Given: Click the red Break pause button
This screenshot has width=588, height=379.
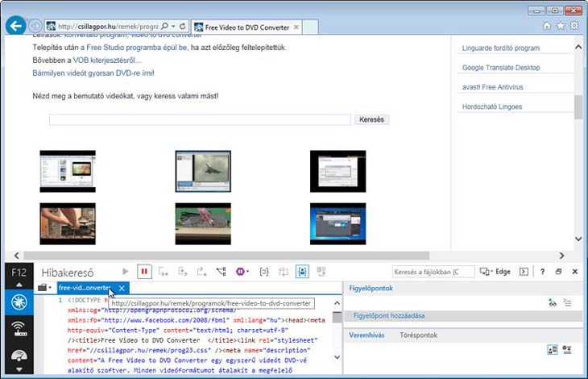Looking at the screenshot, I should (144, 271).
